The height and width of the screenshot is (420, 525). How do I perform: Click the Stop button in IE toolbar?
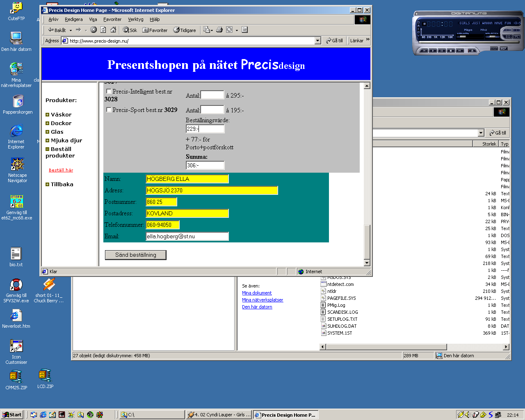(x=94, y=30)
